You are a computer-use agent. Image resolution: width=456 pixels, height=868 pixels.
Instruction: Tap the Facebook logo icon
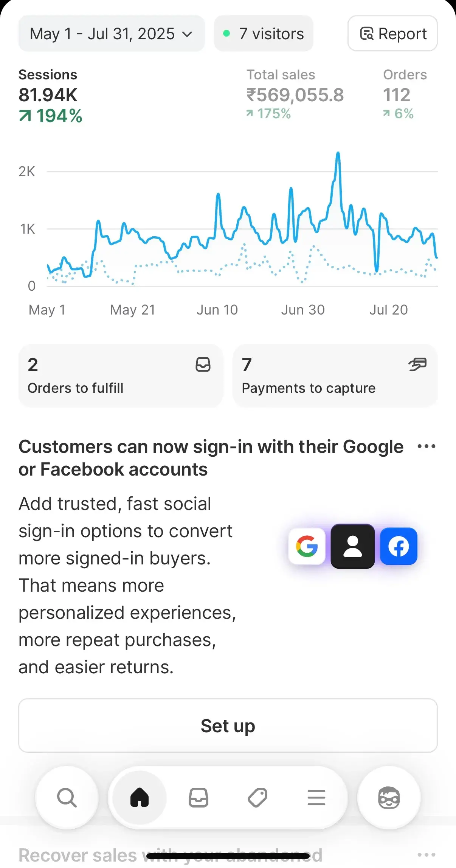(399, 546)
